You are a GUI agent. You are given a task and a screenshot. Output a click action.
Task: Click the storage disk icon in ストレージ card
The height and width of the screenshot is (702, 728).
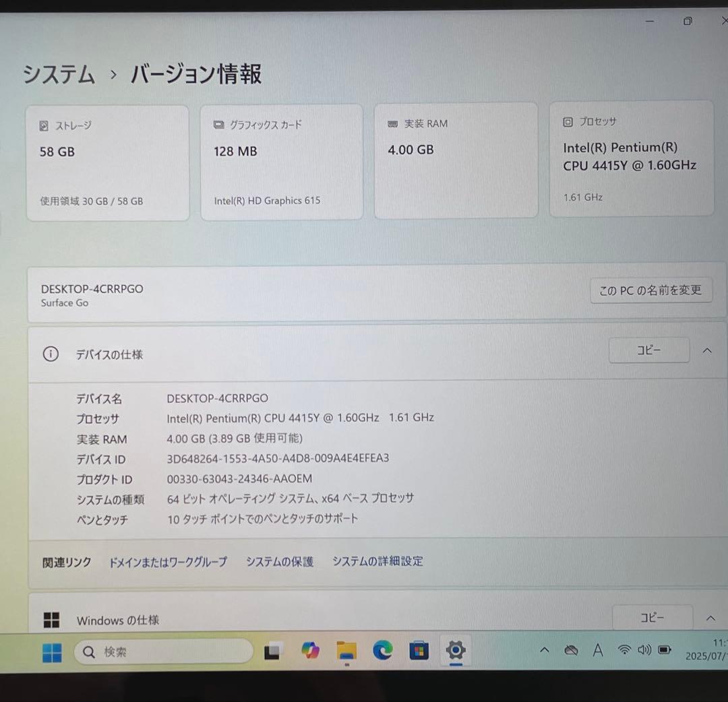click(44, 126)
